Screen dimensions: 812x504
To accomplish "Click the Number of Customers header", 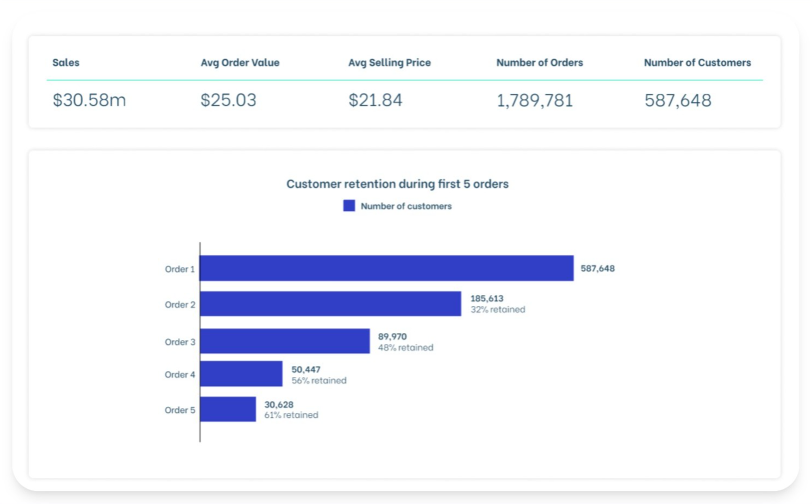I will pyautogui.click(x=697, y=62).
